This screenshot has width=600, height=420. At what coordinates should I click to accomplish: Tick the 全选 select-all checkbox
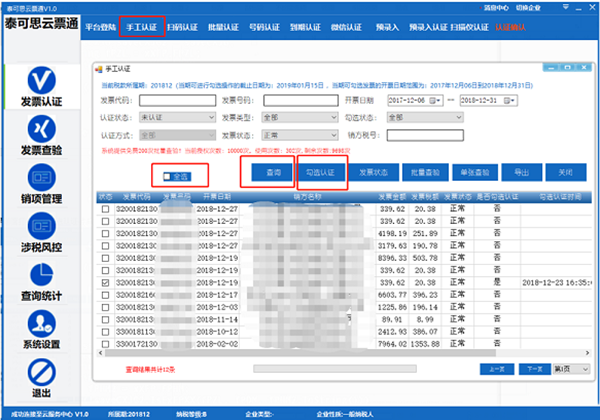click(x=167, y=175)
